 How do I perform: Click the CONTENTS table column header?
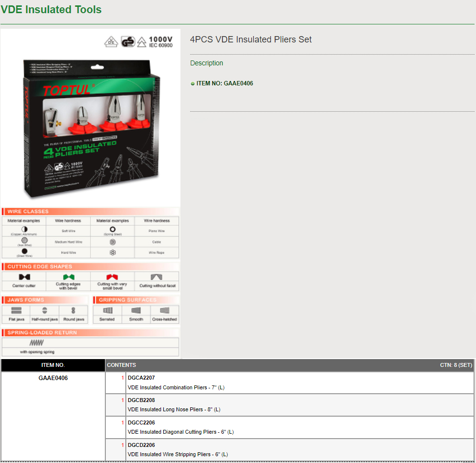(121, 365)
